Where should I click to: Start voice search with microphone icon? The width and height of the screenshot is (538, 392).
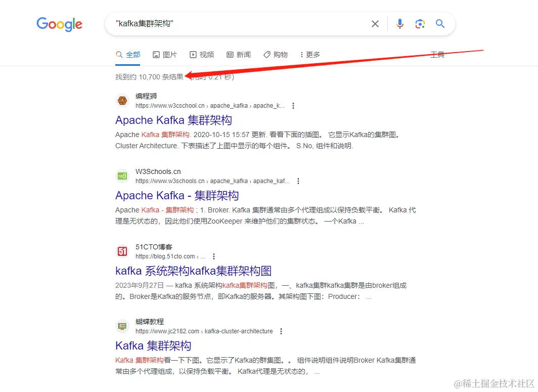pos(400,24)
